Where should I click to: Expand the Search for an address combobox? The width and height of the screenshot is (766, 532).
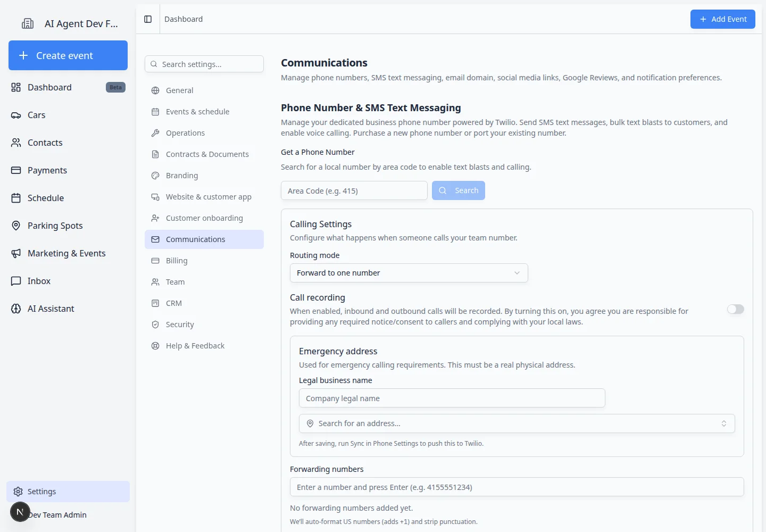coord(517,423)
